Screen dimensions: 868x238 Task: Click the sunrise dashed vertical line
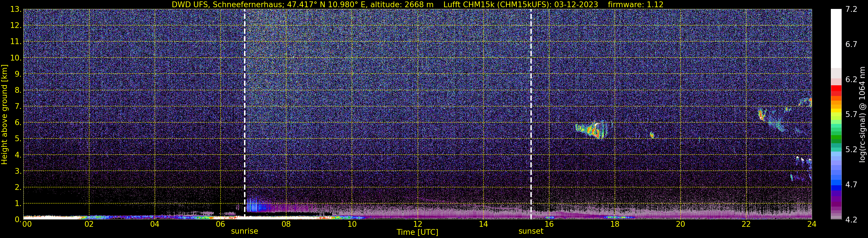point(245,114)
